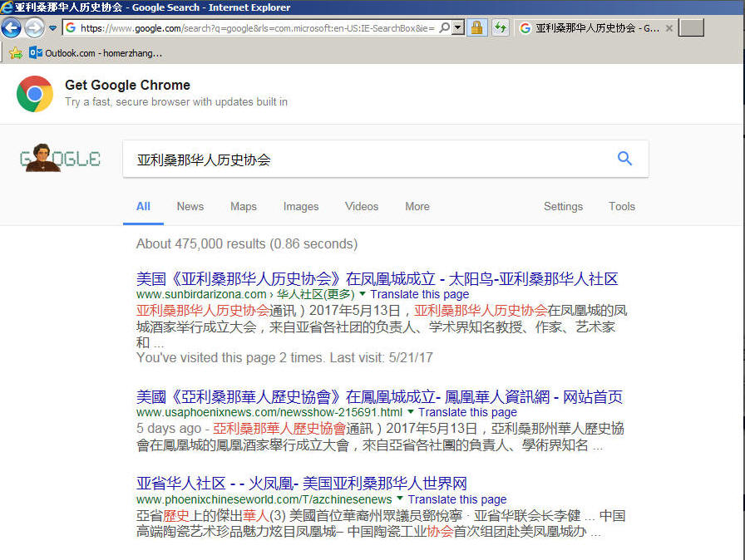Click the magnifier search icon in address bar
This screenshot has height=560, width=745.
point(444,28)
